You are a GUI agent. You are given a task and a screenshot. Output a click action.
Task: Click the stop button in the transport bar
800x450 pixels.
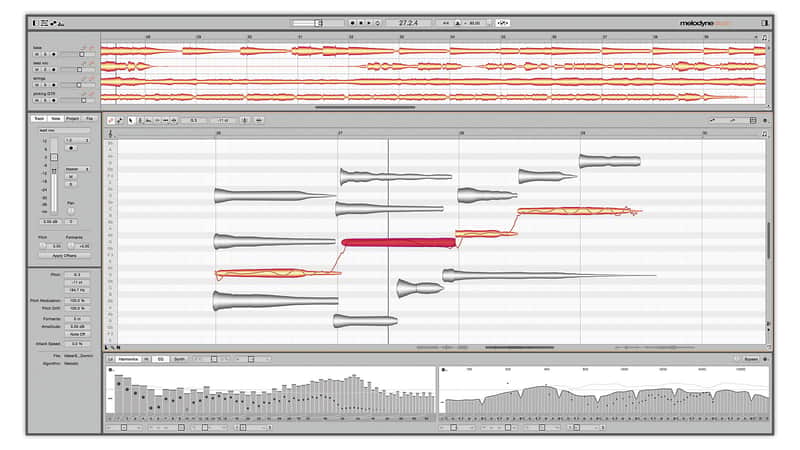361,23
